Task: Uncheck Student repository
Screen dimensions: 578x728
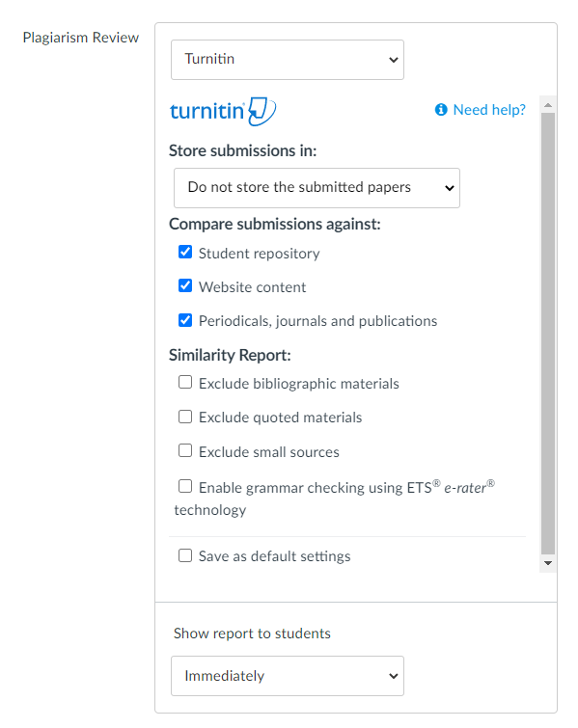Action: click(185, 252)
